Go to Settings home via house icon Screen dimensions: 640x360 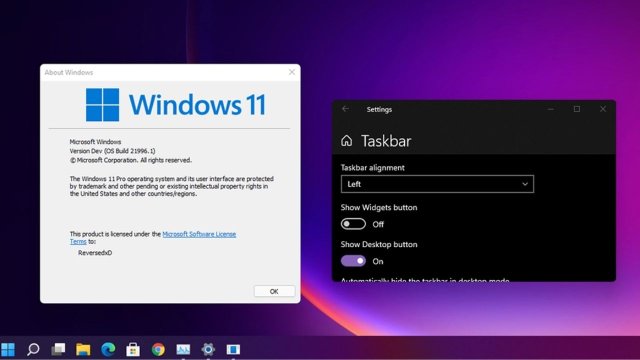[347, 141]
